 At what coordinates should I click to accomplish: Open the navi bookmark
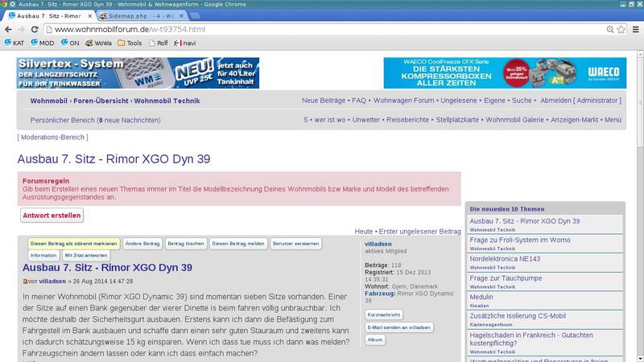click(185, 43)
